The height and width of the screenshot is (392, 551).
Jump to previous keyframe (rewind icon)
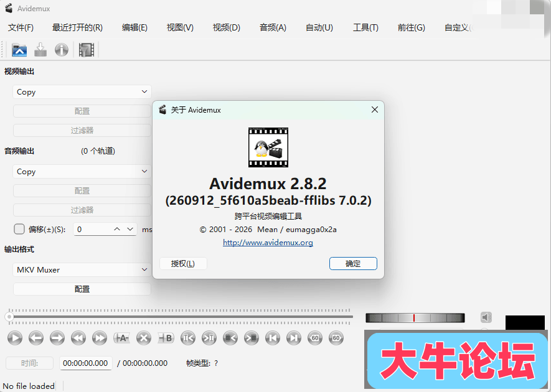point(78,338)
